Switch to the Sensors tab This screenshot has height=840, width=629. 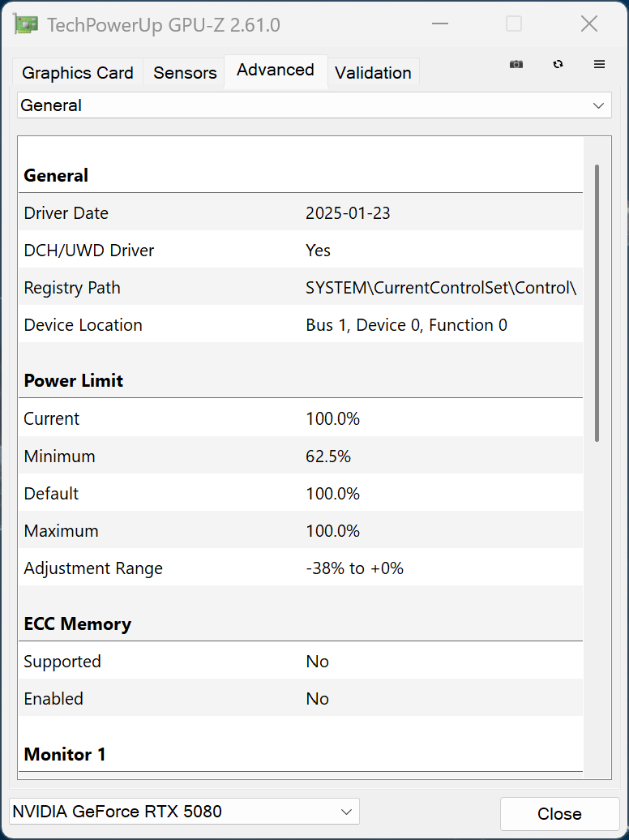coord(185,73)
